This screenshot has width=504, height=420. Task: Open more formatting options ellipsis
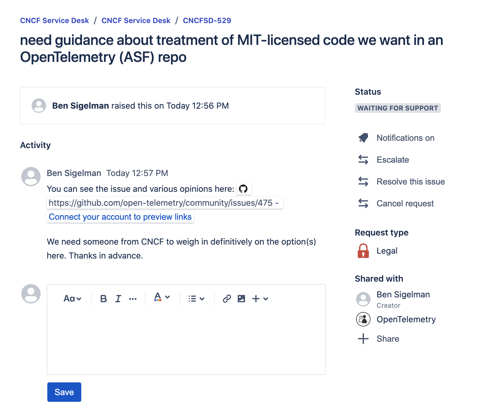point(133,299)
